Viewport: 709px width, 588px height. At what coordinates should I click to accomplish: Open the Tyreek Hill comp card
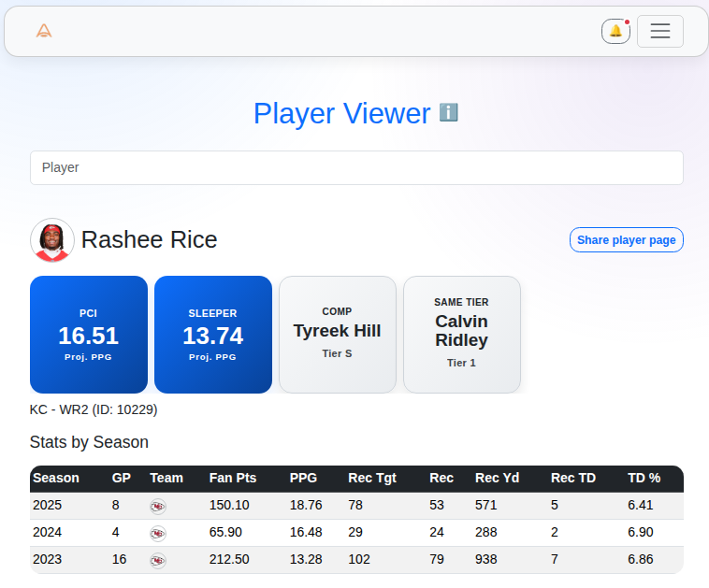coord(338,335)
